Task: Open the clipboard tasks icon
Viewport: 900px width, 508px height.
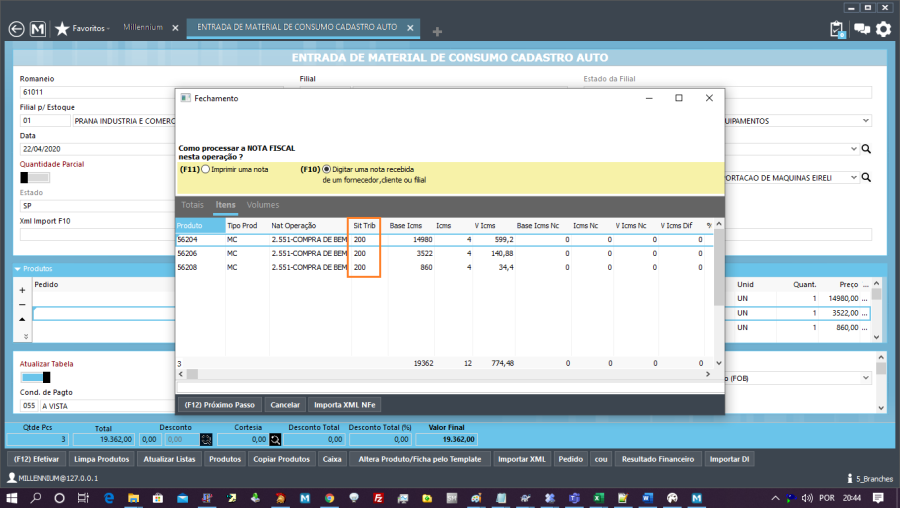Action: point(838,29)
